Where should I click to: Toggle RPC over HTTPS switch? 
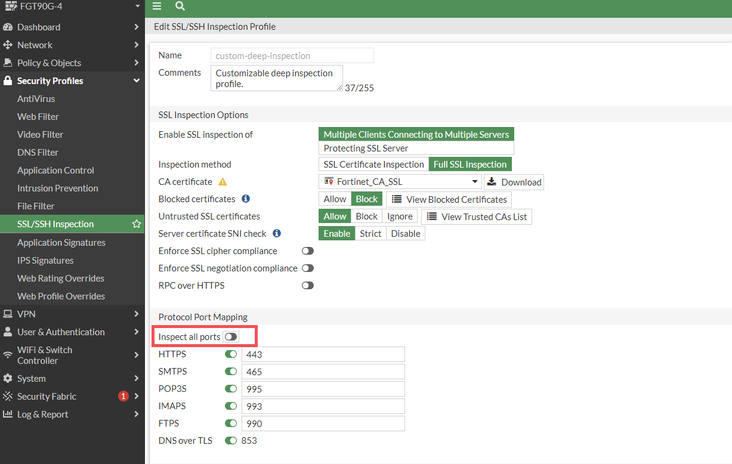[x=307, y=285]
